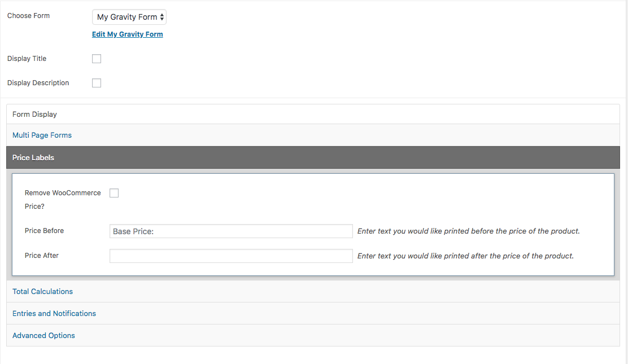Expand the Form Display section
Viewport: 628px width, 364px height.
[x=34, y=114]
